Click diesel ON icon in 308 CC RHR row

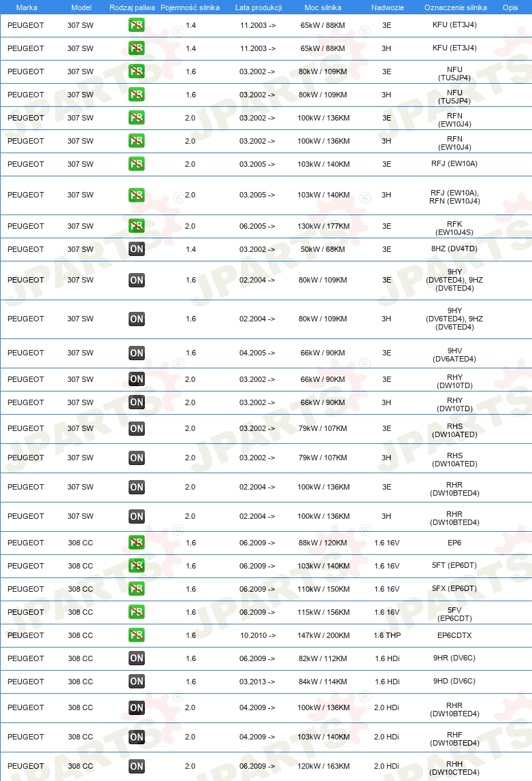[x=136, y=707]
